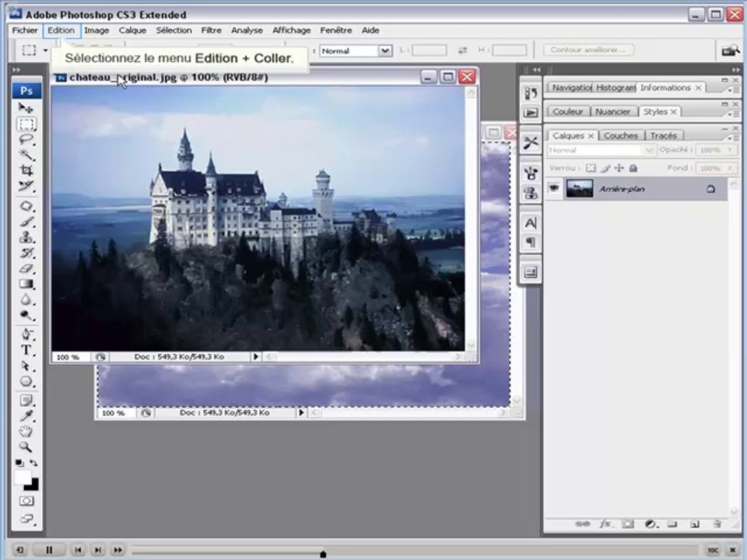Expand the toolbox double-arrow header
This screenshot has width=747, height=560.
tap(17, 70)
